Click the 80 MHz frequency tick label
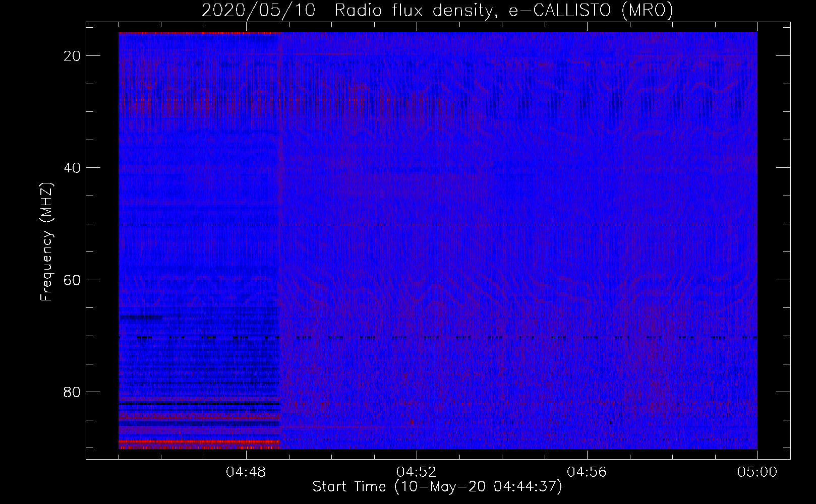Screen dimensions: 816x504 pos(72,392)
